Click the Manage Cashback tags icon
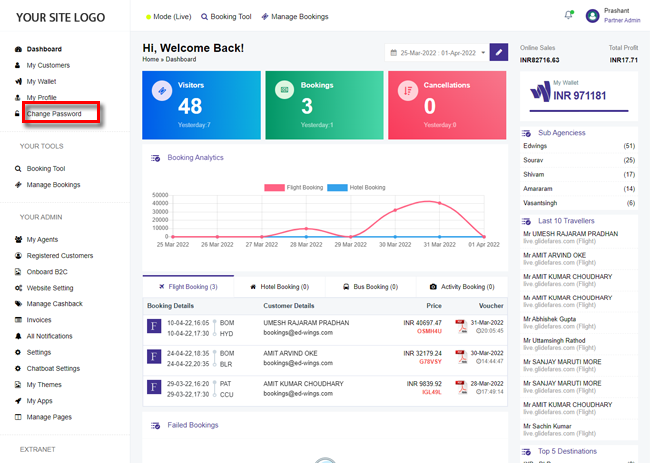This screenshot has height=463, width=650. pos(18,304)
